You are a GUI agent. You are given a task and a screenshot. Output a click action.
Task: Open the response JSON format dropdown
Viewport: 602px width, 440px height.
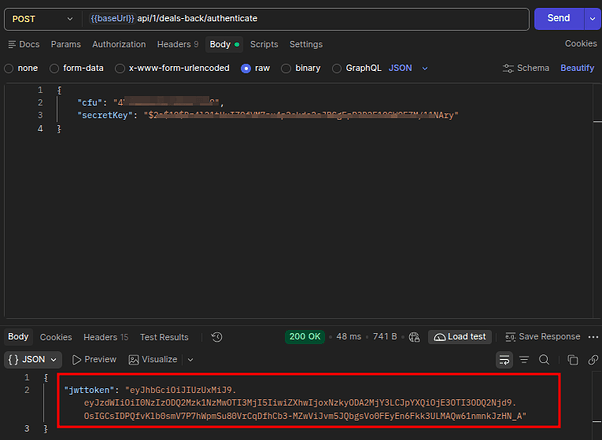click(33, 360)
